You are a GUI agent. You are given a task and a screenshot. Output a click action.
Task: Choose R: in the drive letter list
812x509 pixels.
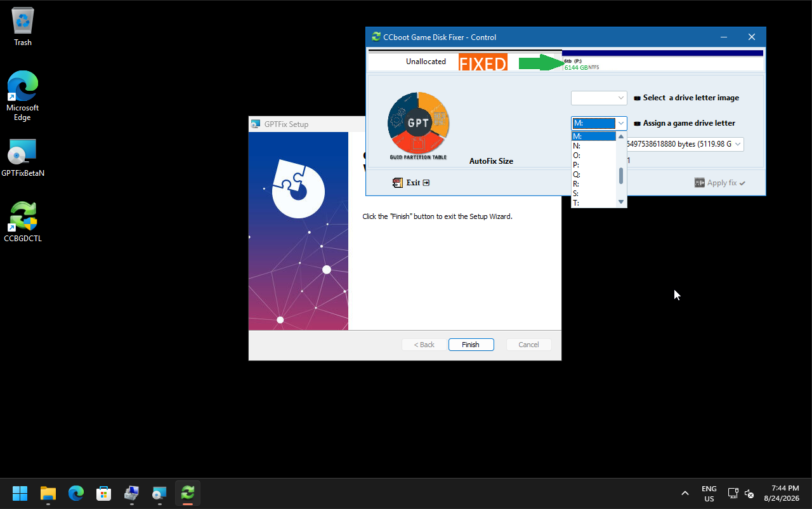(x=594, y=183)
